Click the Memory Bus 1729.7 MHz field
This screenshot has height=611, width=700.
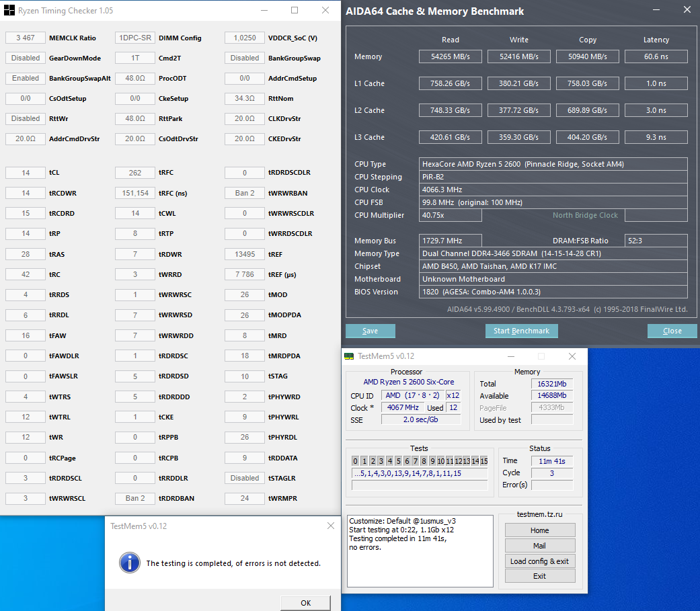451,241
